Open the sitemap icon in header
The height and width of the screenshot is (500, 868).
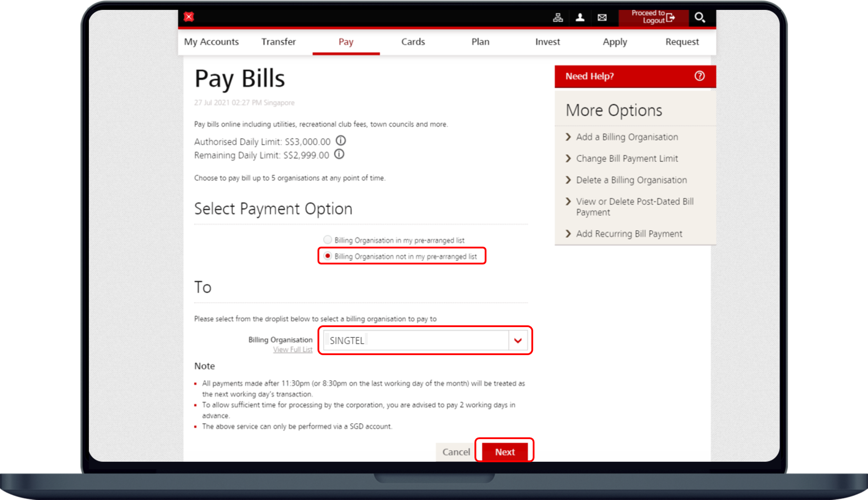coord(558,17)
